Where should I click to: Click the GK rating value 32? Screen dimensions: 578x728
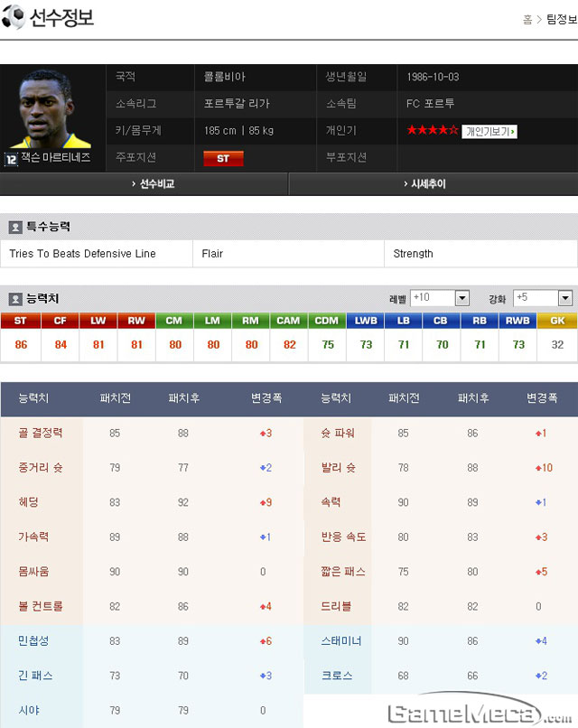(x=557, y=345)
